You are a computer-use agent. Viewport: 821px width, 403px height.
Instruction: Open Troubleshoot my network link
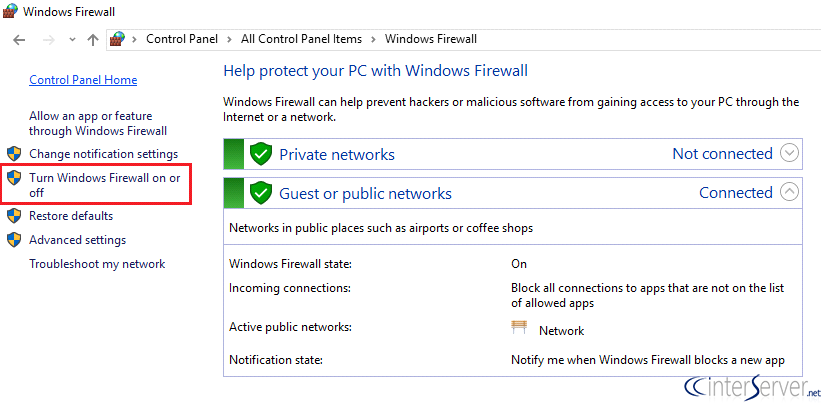(x=97, y=264)
